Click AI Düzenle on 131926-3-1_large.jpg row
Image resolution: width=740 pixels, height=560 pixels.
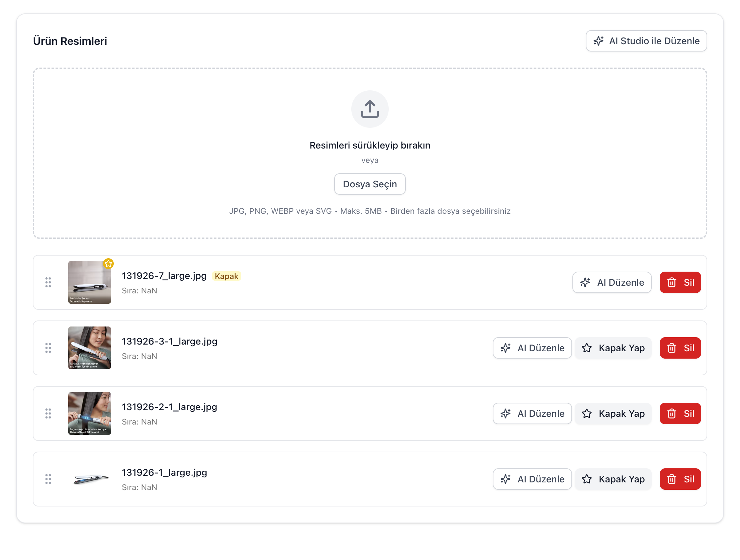[532, 348]
